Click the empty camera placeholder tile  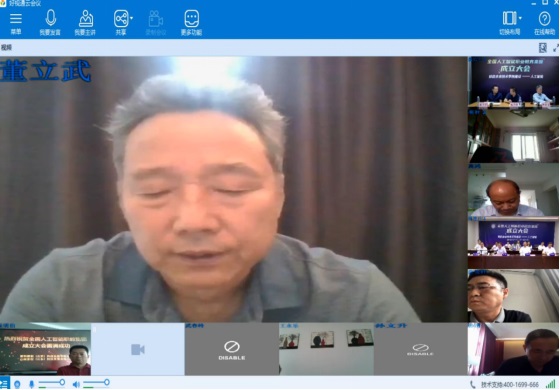(138, 349)
